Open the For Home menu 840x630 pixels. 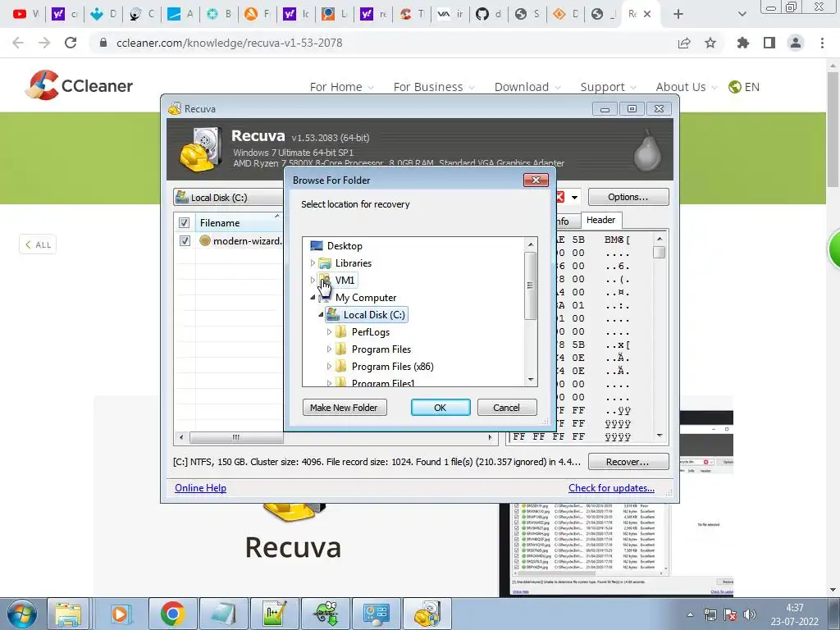(x=341, y=87)
